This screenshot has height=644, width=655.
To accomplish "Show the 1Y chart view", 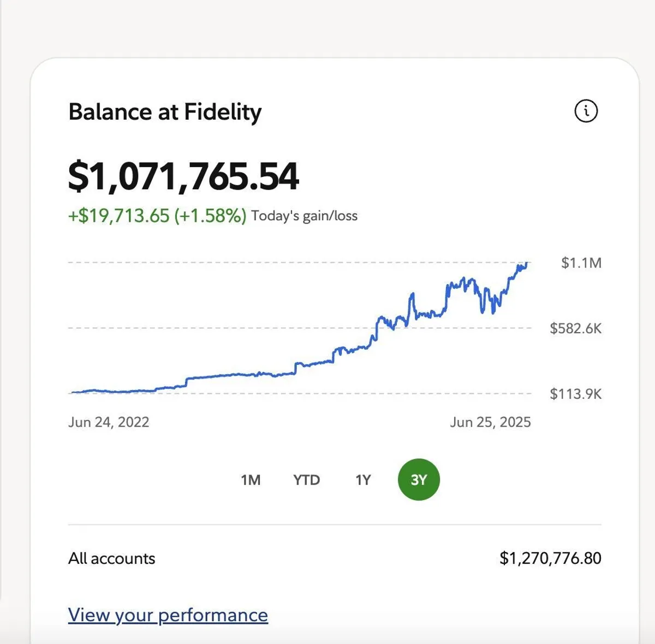I will (363, 480).
